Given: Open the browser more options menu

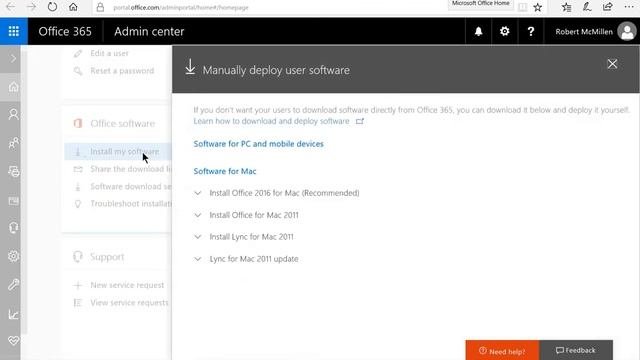Looking at the screenshot, I should pyautogui.click(x=629, y=7).
